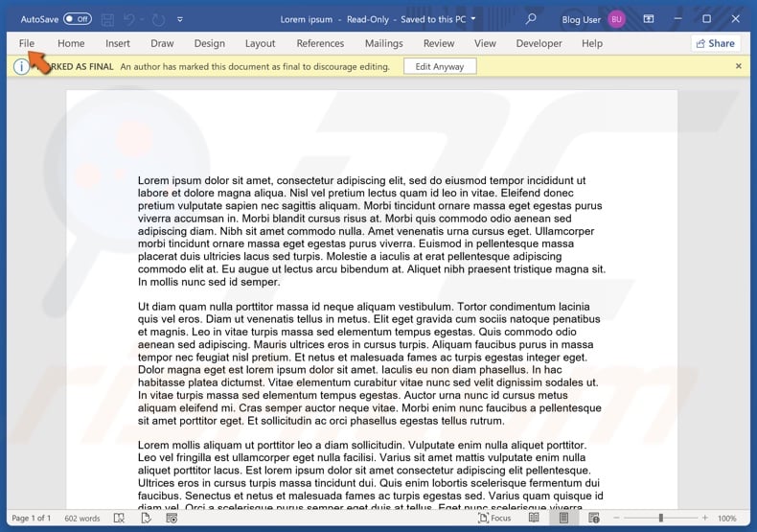Click the Redo icon
This screenshot has width=757, height=532.
pos(158,19)
